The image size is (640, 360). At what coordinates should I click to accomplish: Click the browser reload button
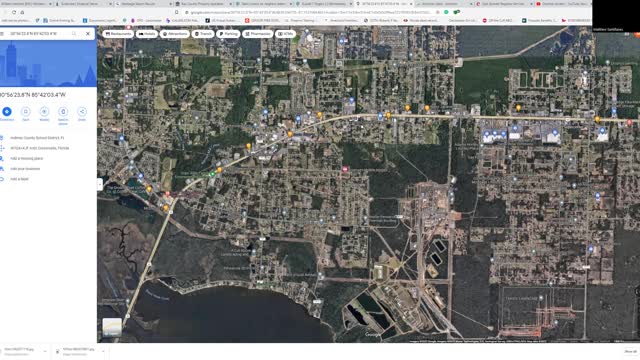[14, 12]
